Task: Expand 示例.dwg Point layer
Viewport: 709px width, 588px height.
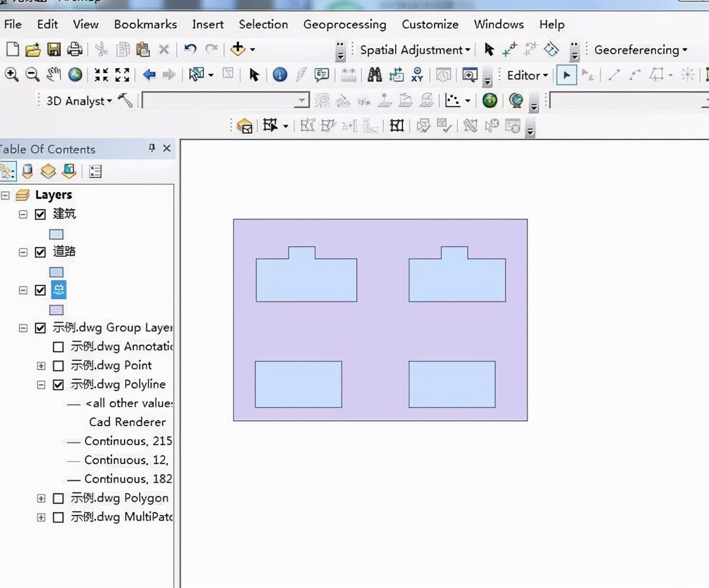Action: (41, 365)
